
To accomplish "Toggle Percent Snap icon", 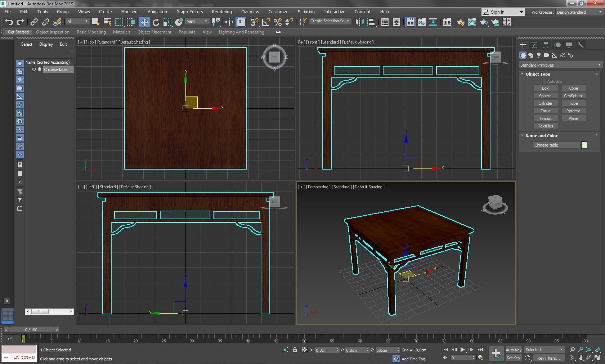I will pyautogui.click(x=278, y=22).
